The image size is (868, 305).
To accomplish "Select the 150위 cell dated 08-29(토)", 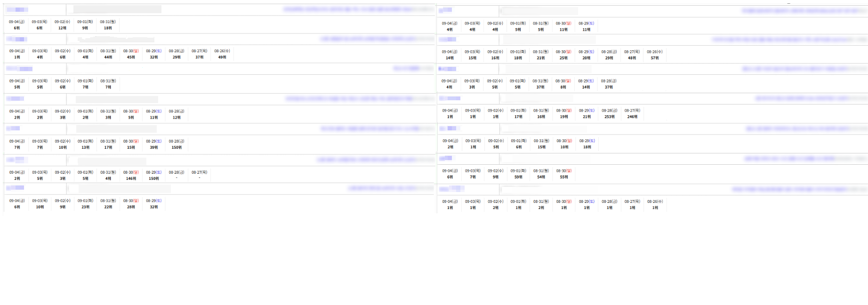I will point(154,179).
